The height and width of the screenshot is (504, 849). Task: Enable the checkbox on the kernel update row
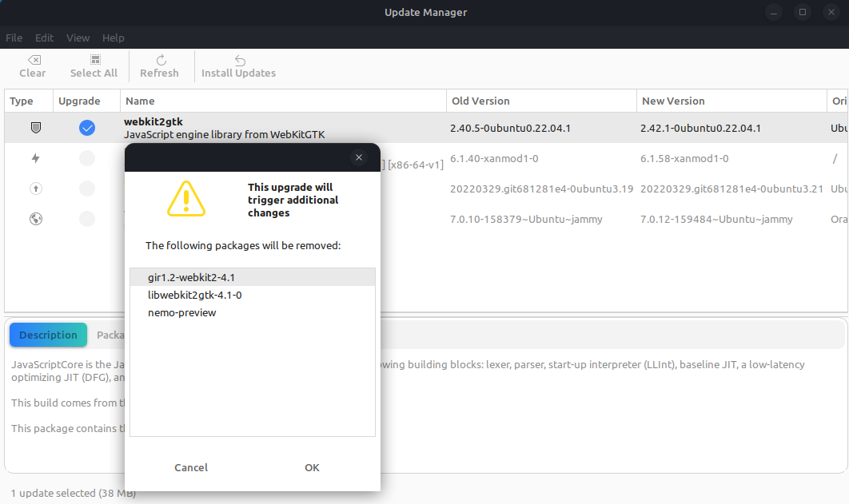click(x=87, y=158)
